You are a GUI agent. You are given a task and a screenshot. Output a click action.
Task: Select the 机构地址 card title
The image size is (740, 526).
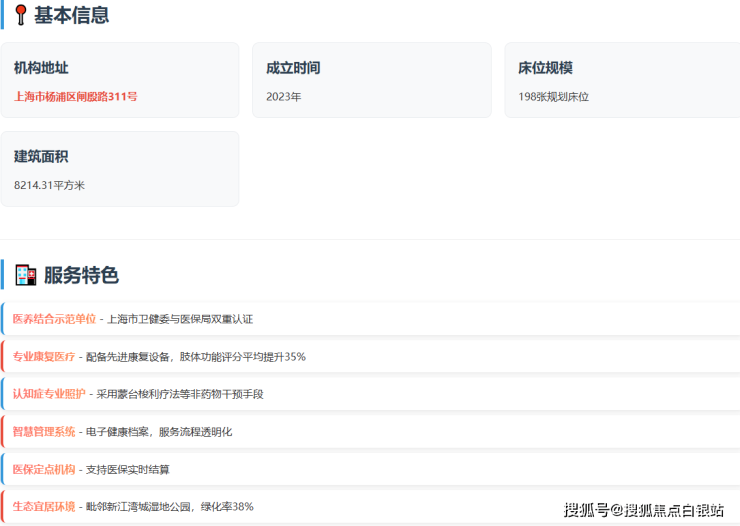coord(41,68)
